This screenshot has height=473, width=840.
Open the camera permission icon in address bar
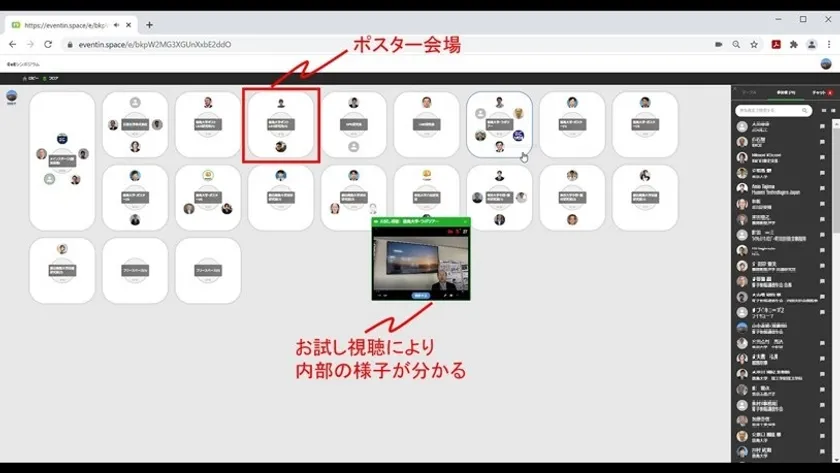[718, 44]
